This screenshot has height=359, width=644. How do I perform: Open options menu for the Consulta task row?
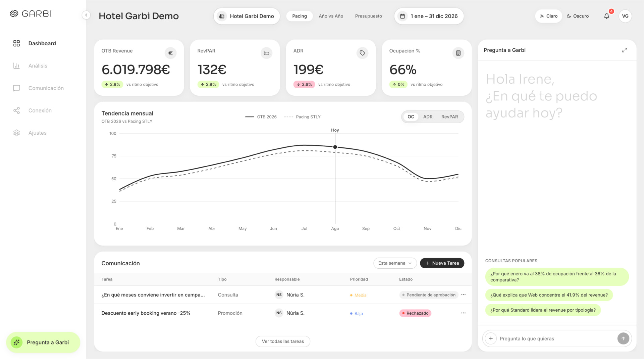click(x=463, y=295)
